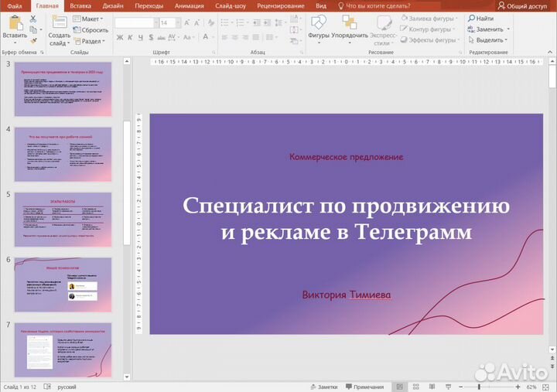Click the font color A icon
557x392 pixels.
coord(205,37)
